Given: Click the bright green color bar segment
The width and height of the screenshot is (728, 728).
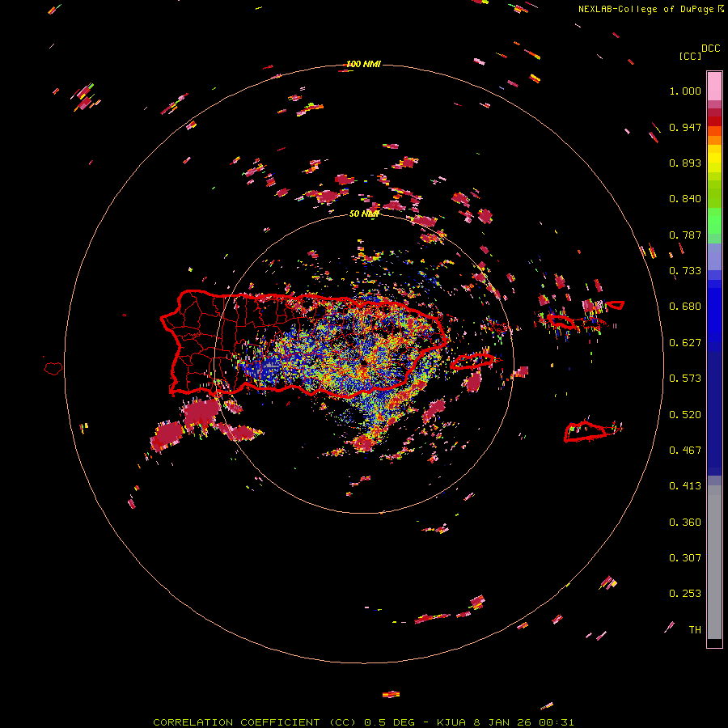Looking at the screenshot, I should (x=714, y=221).
